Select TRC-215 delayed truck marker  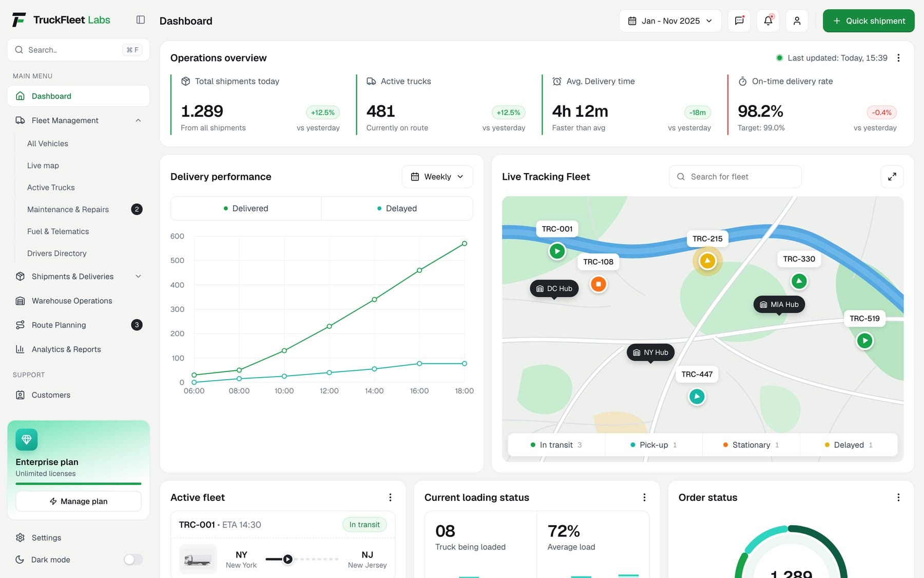coord(707,261)
